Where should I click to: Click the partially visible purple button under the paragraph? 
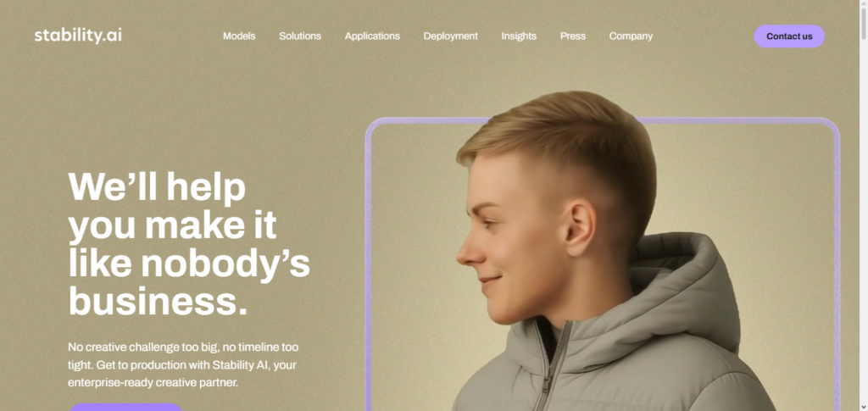click(x=125, y=407)
